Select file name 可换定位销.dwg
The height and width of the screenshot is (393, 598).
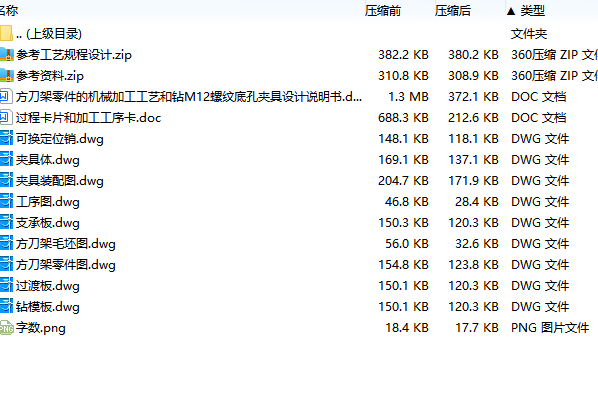pos(59,139)
